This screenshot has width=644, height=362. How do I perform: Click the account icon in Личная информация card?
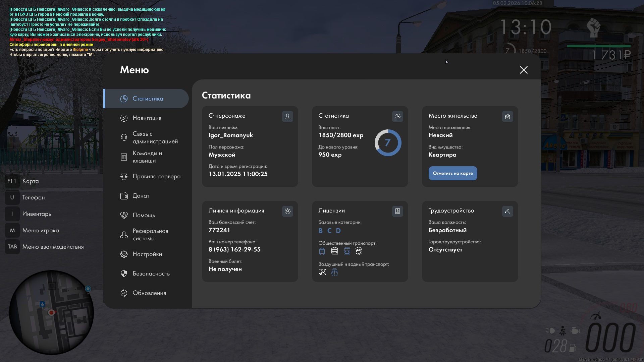pos(287,211)
